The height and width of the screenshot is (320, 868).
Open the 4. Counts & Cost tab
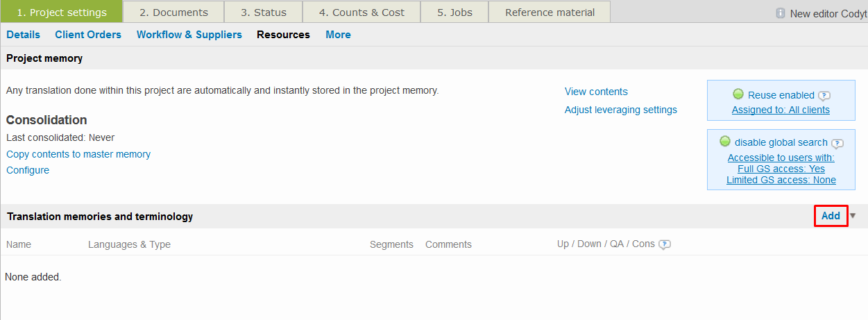361,12
